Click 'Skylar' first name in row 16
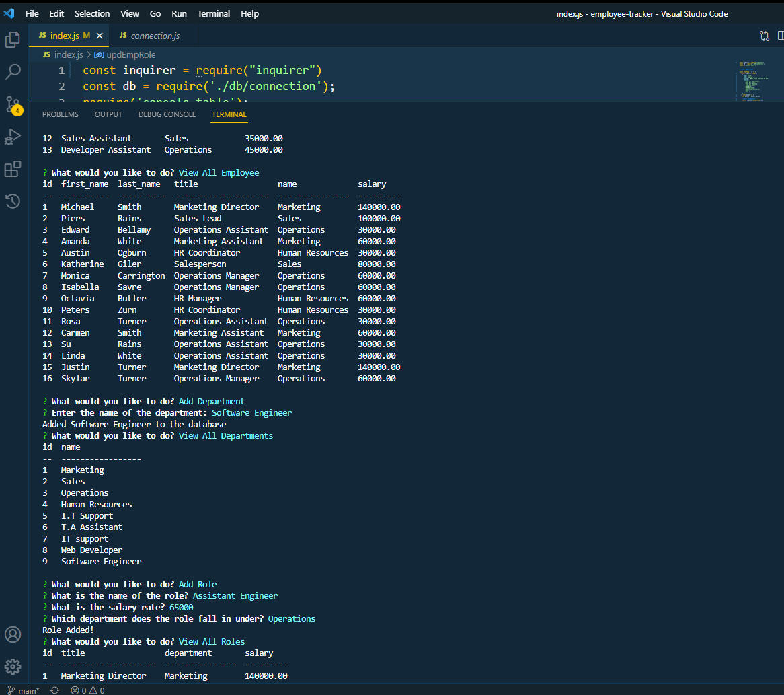The image size is (784, 695). tap(75, 379)
